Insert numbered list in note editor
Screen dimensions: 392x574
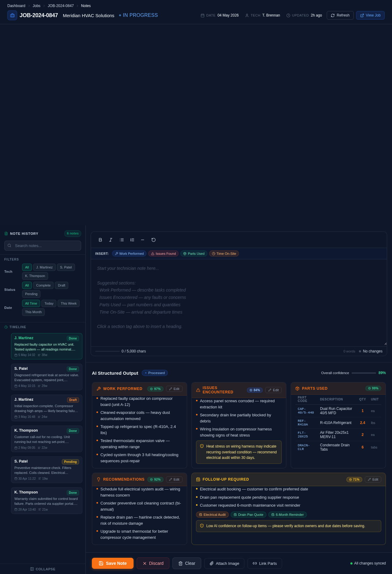click(132, 240)
